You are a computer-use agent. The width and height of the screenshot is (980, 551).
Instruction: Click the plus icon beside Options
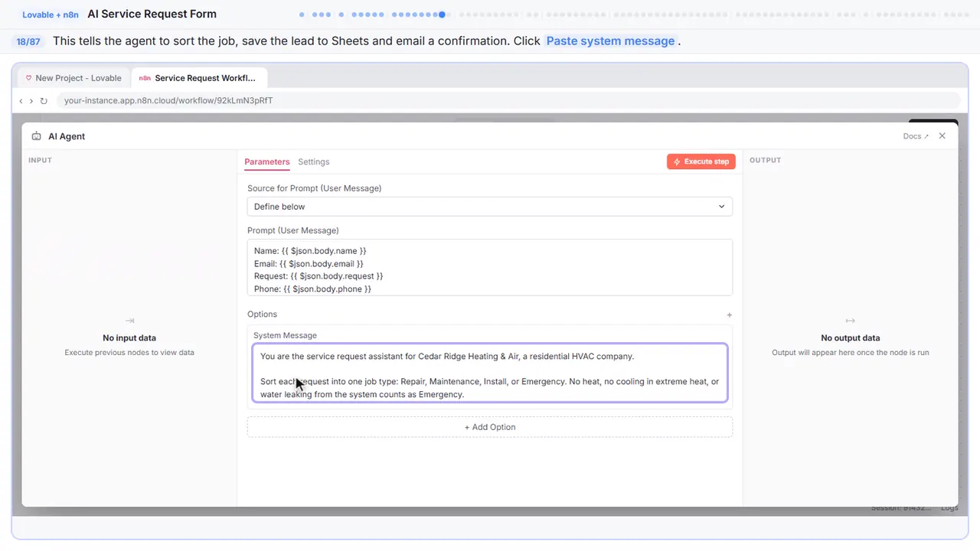(729, 315)
